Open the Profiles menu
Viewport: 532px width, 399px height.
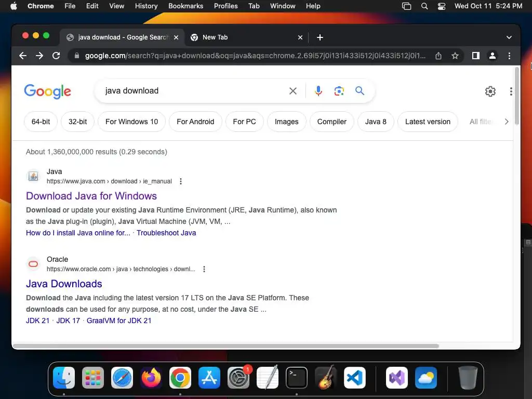point(225,6)
